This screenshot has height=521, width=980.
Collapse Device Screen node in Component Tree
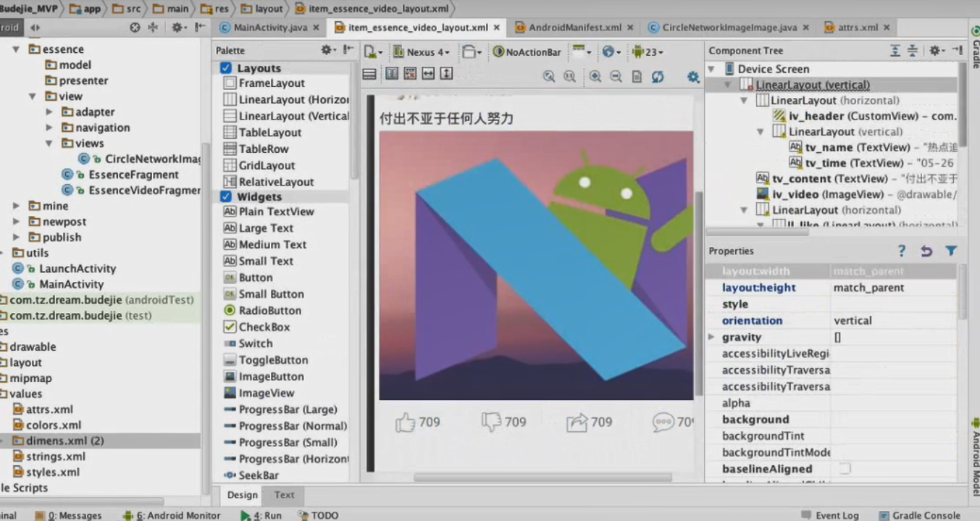[711, 69]
